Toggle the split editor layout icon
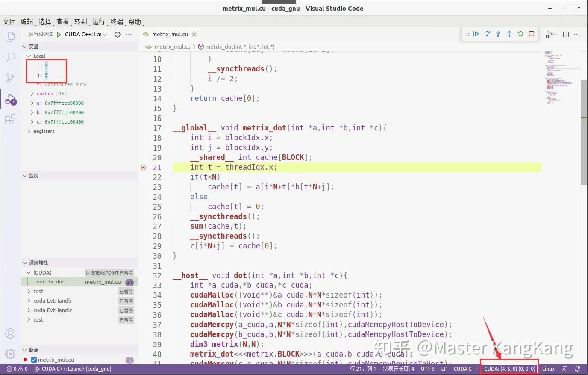 (x=565, y=34)
